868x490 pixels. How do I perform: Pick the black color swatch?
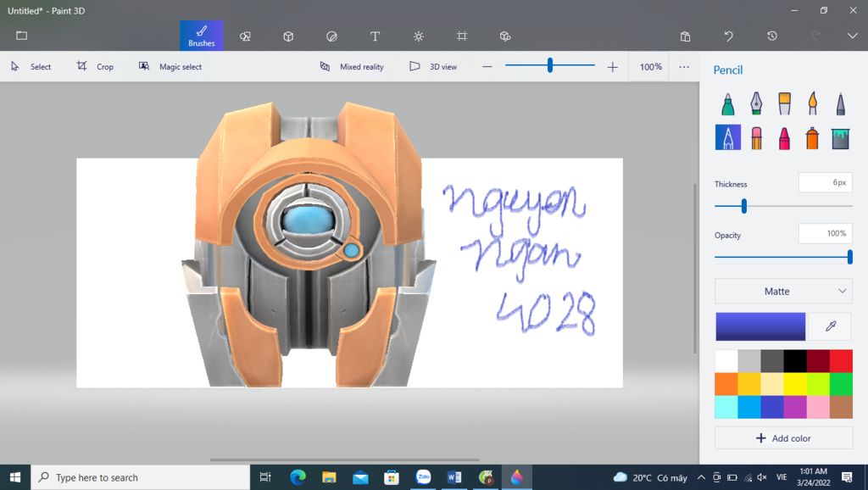795,361
